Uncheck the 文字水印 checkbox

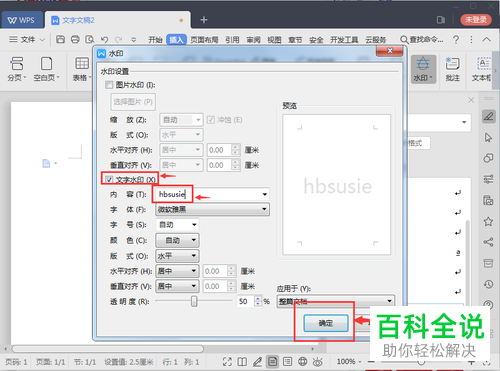coord(109,180)
